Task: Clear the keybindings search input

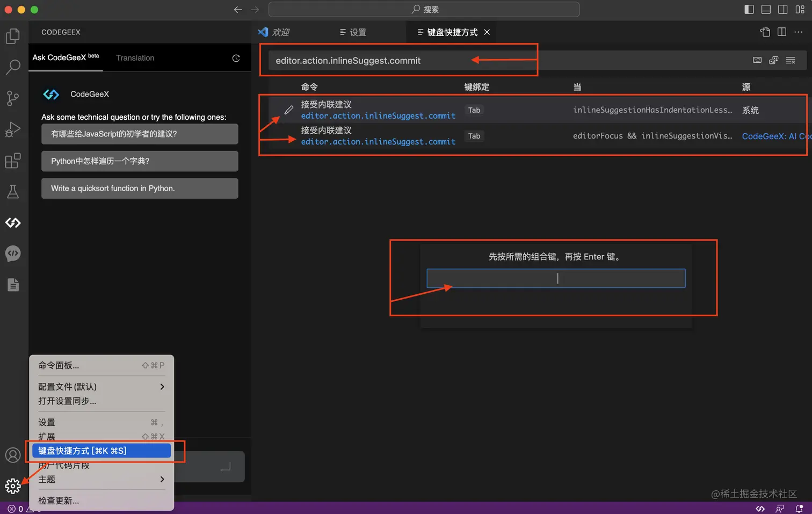Action: [x=791, y=60]
